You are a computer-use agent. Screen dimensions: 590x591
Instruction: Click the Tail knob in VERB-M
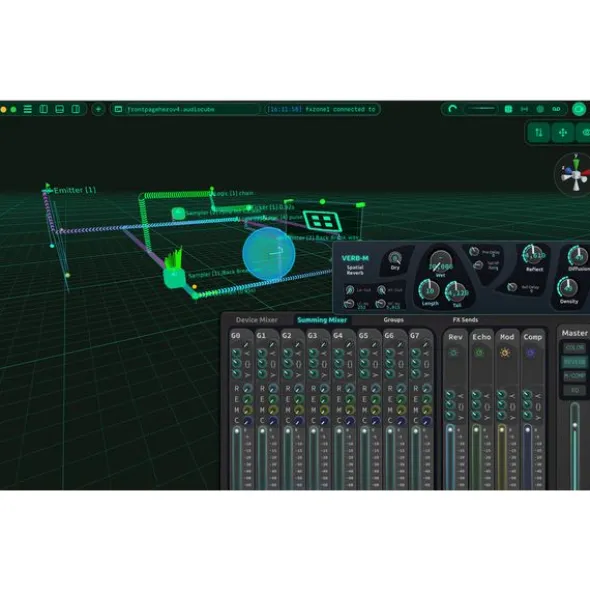coord(457,292)
